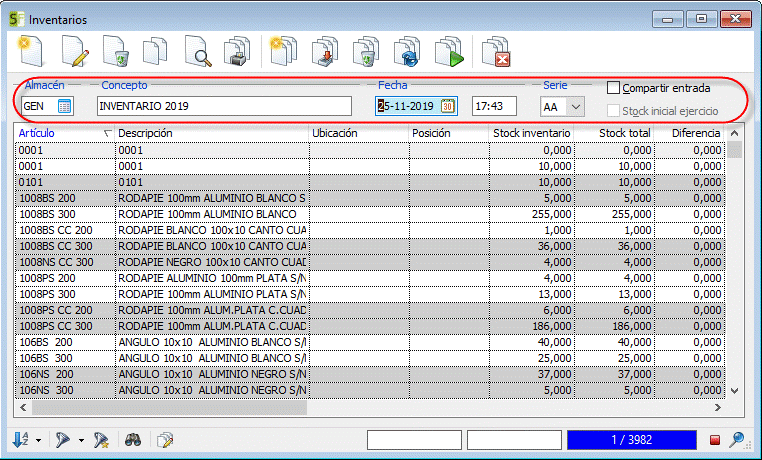Screen dimensions: 762x460
Task: Click description RODAPIE 100mm ALUMINIO BLANCO for 1008BS 300
Action: (x=207, y=214)
